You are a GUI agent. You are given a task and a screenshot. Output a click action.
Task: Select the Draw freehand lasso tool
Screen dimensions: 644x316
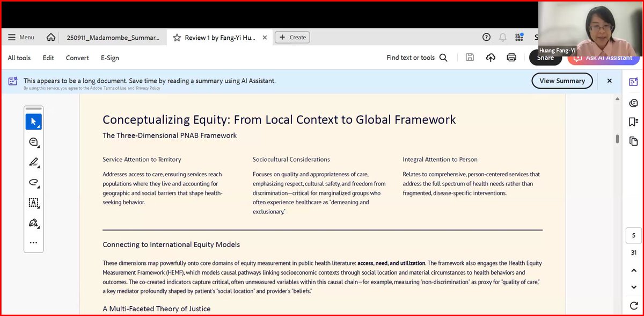(x=33, y=183)
